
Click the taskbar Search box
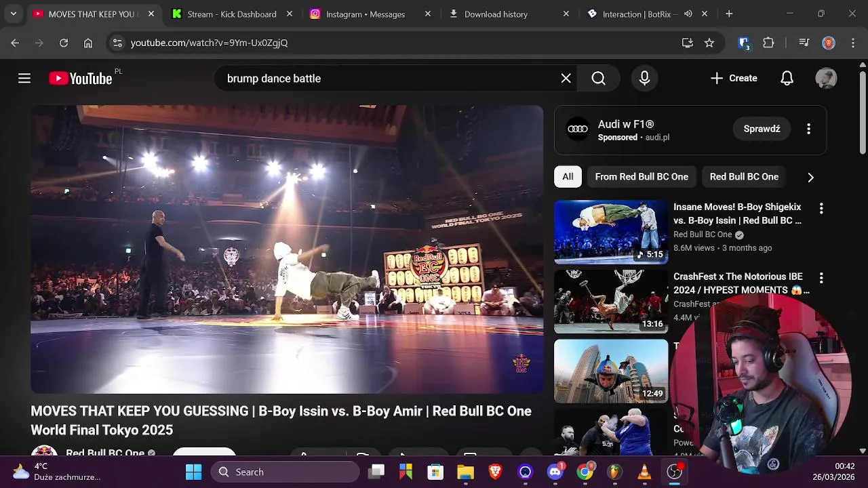pyautogui.click(x=285, y=472)
